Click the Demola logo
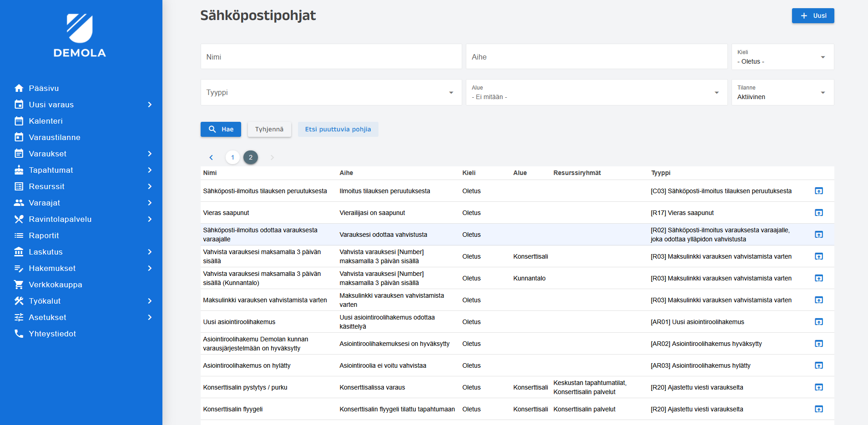This screenshot has width=868, height=425. point(80,35)
